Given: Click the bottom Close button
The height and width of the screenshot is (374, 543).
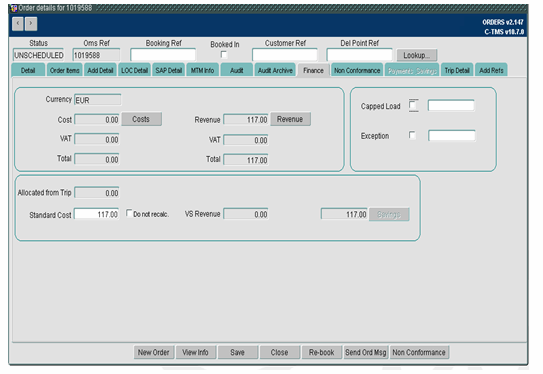Looking at the screenshot, I should click(x=279, y=352).
